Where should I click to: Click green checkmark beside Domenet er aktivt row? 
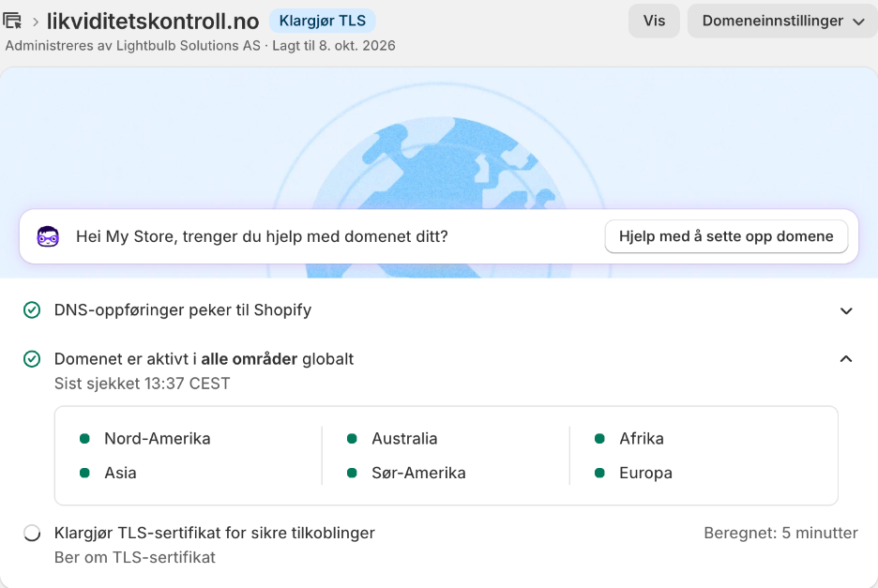32,359
